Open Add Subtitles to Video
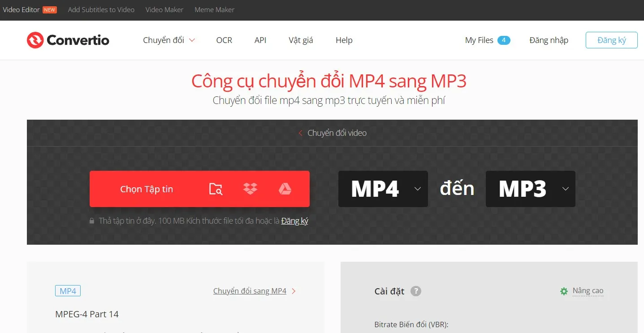This screenshot has height=333, width=644. click(101, 9)
